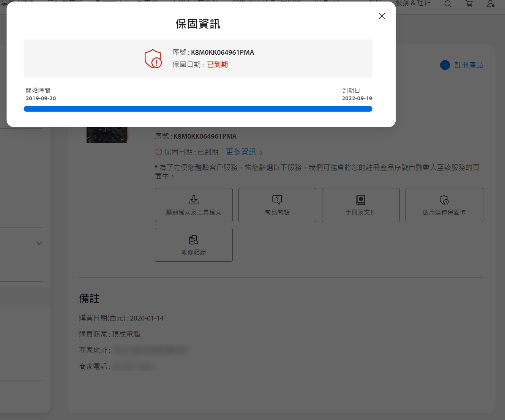The width and height of the screenshot is (505, 420).
Task: Click the blue warranty progress bar
Action: tap(198, 109)
